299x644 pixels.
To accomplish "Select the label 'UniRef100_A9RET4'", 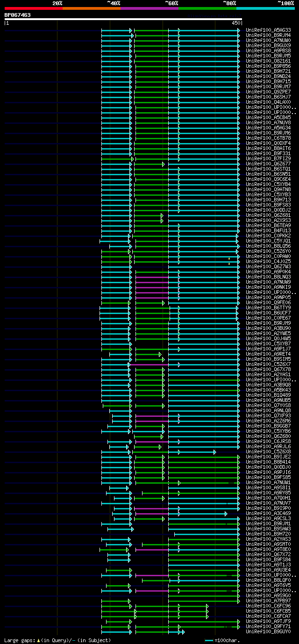I will [268, 354].
